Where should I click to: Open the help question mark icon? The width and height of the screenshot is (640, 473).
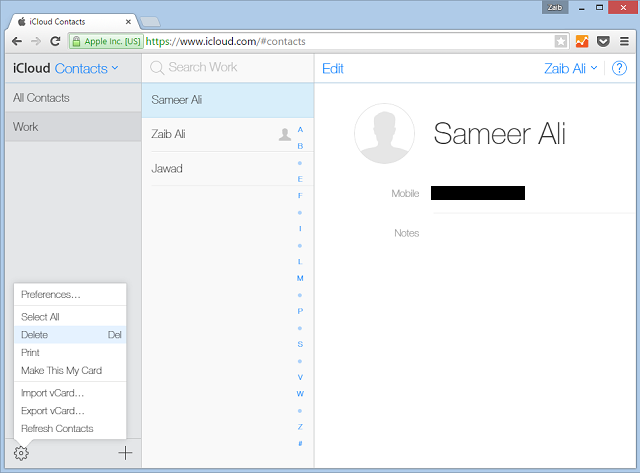[x=619, y=68]
